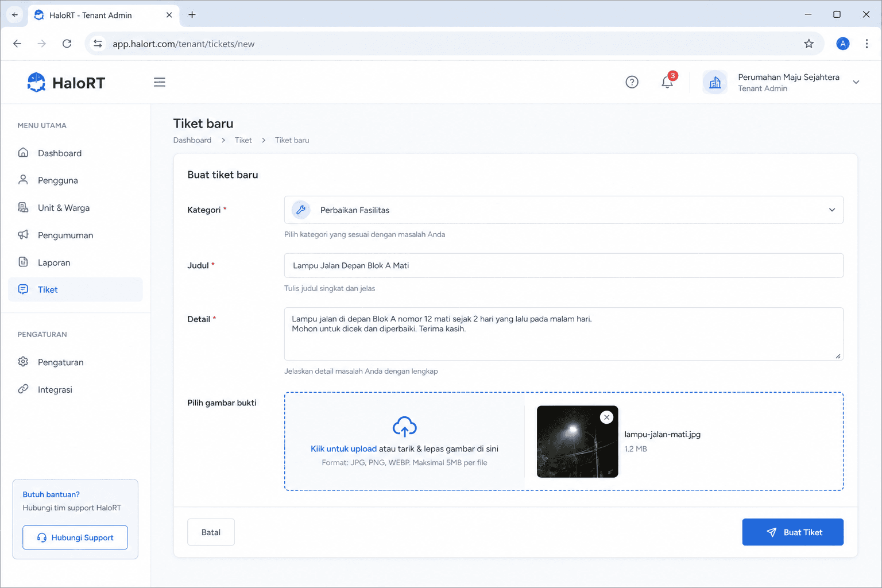Viewport: 882px width, 588px height.
Task: Select the Tiket menu item
Action: 75,289
